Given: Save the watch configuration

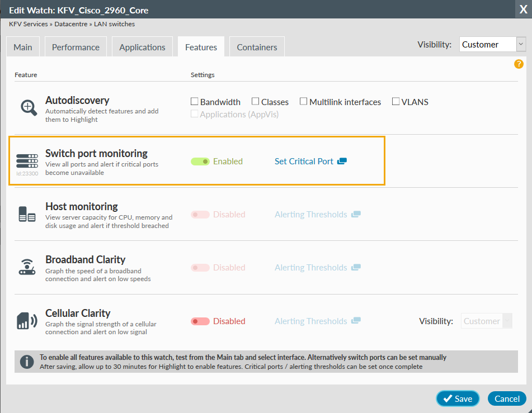Looking at the screenshot, I should (x=458, y=398).
